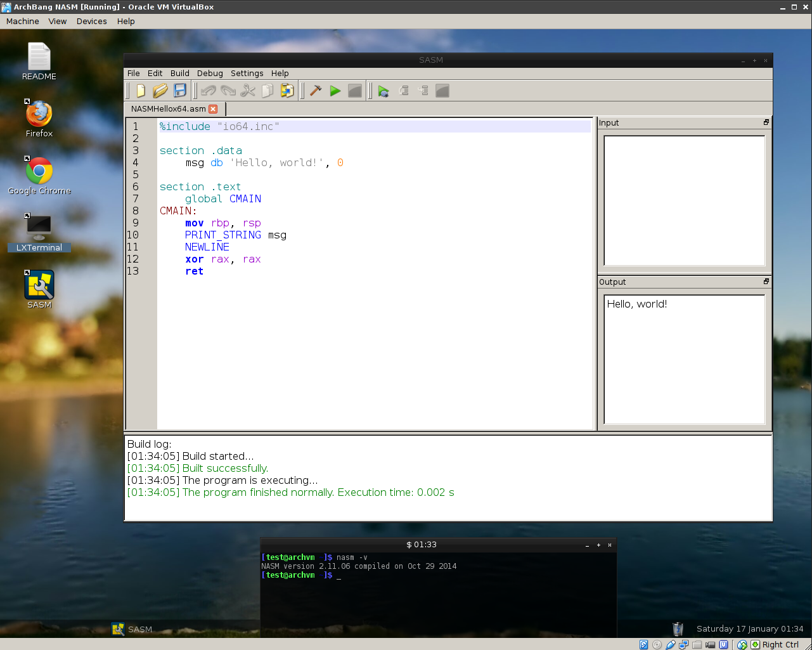
Task: Detach the Output panel with float icon
Action: (x=766, y=282)
